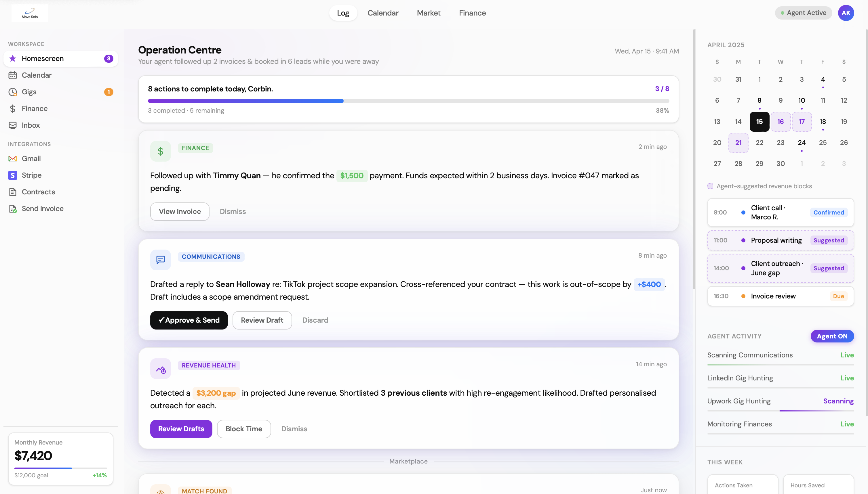The width and height of the screenshot is (868, 494).
Task: Select April 24 on the calendar
Action: 802,143
